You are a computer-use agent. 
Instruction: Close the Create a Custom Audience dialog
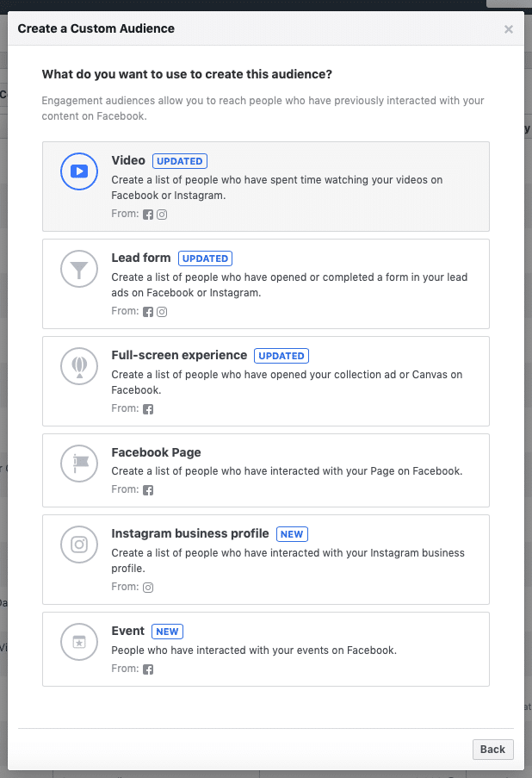(x=509, y=29)
